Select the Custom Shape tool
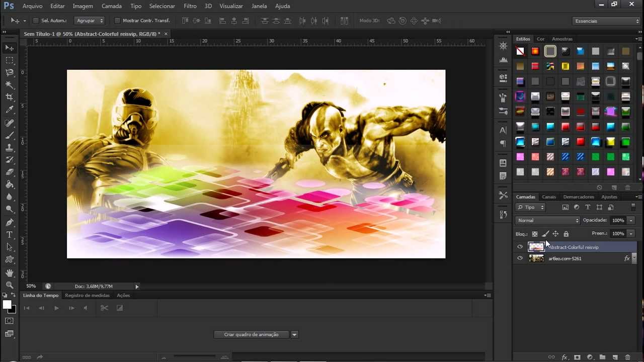Image resolution: width=644 pixels, height=362 pixels. [10, 259]
